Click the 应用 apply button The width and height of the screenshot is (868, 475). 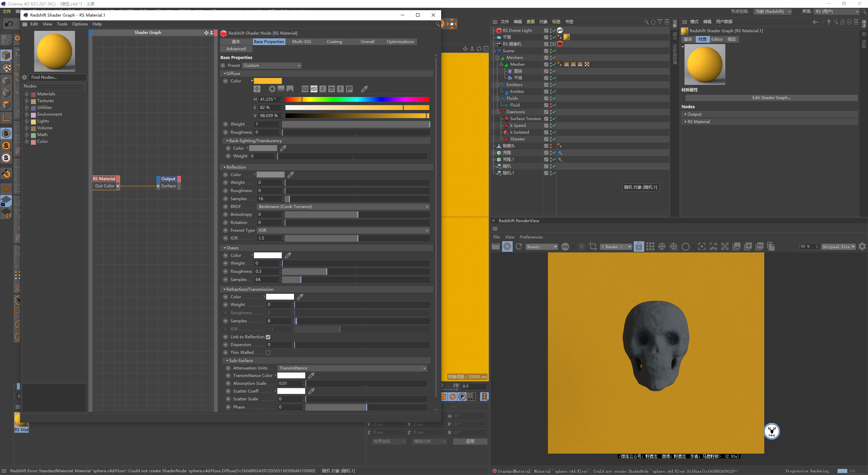470,441
